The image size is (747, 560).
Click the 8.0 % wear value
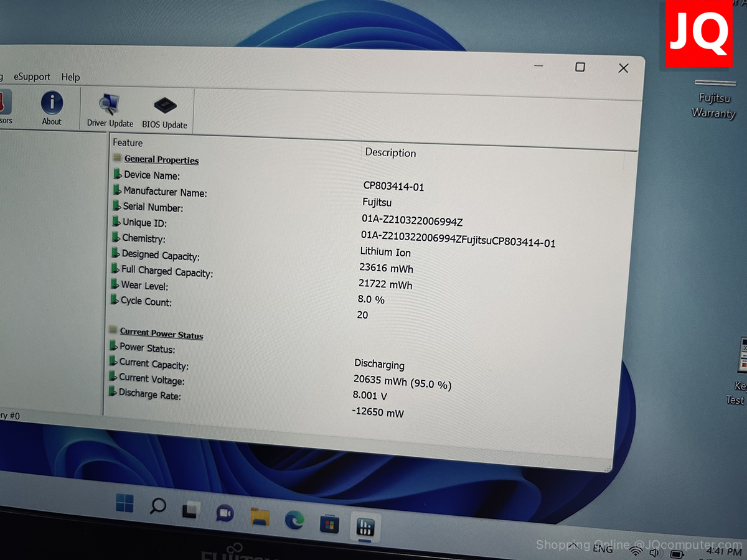point(371,299)
